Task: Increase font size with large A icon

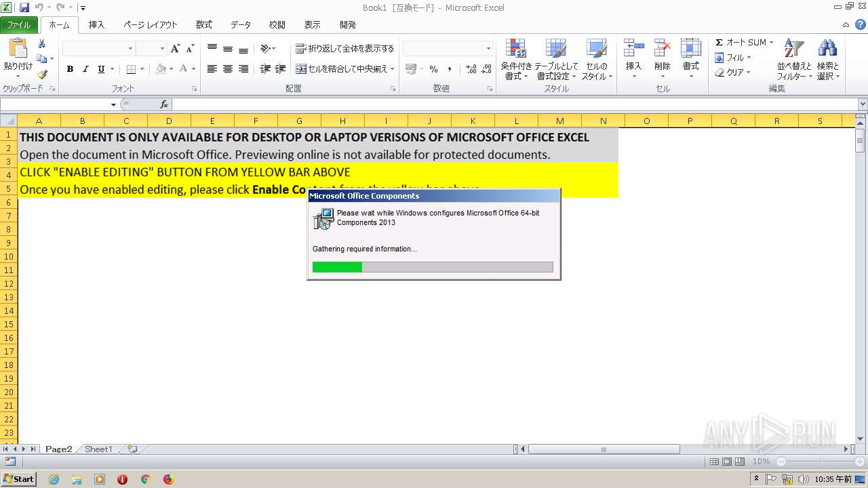Action: pos(175,49)
